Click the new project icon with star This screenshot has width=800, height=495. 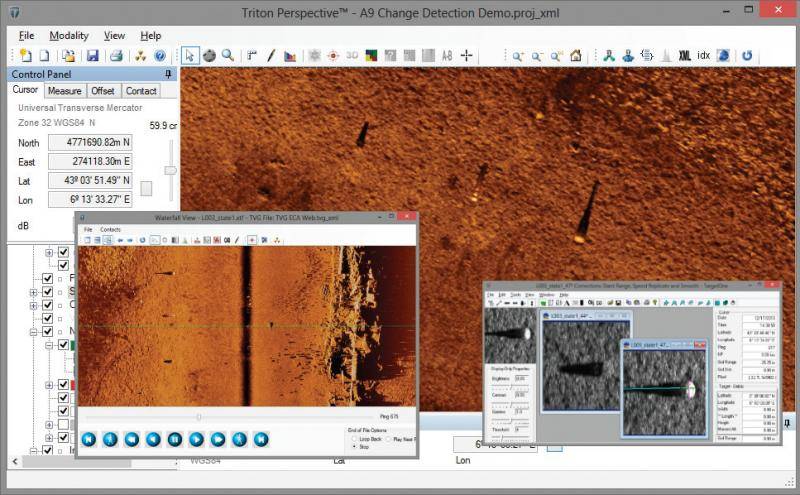coord(25,55)
